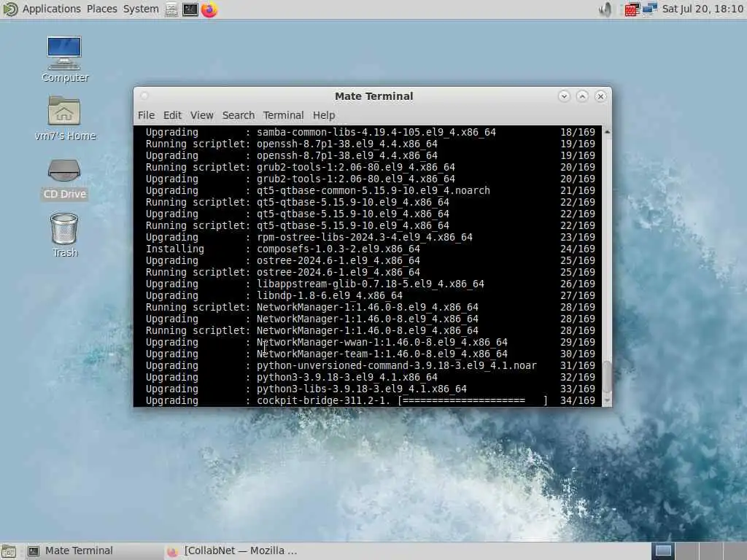Click the libndp-1.8-6 Upgrading line
The height and width of the screenshot is (560, 747).
pos(370,295)
